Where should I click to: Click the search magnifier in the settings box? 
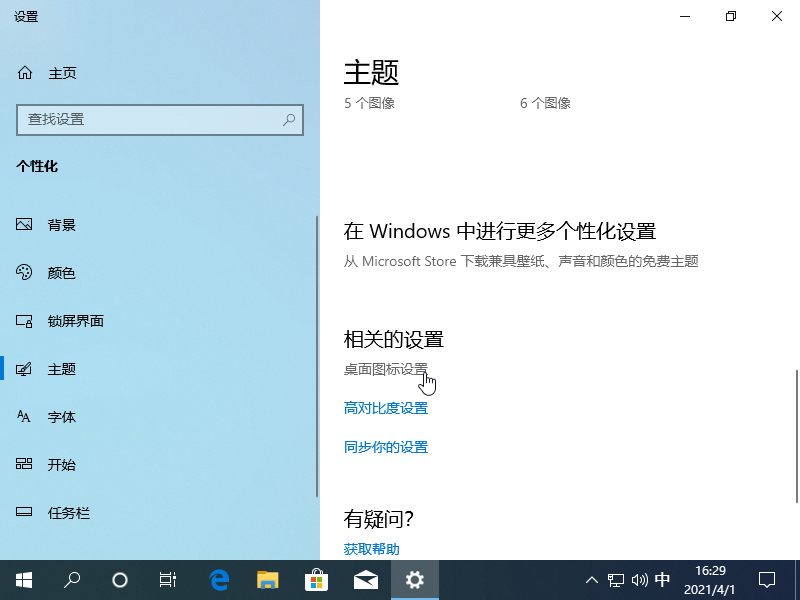289,119
